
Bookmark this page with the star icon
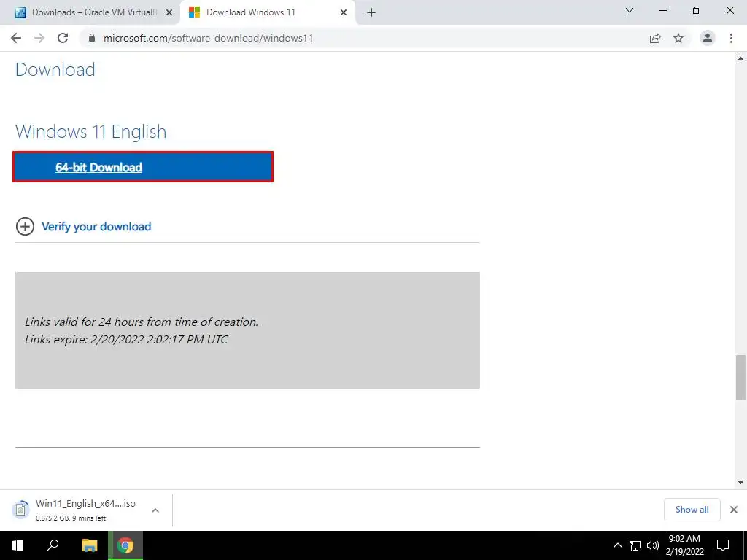(678, 38)
